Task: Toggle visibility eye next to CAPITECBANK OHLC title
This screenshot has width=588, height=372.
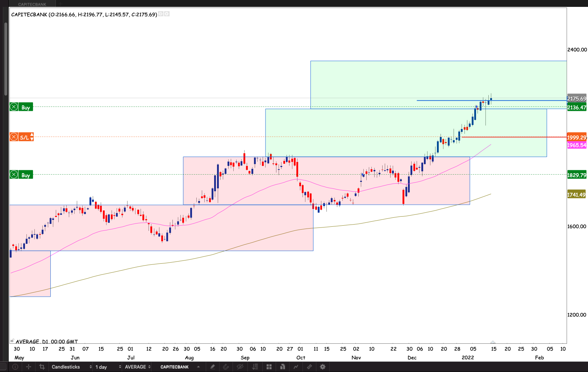Action: (x=161, y=14)
